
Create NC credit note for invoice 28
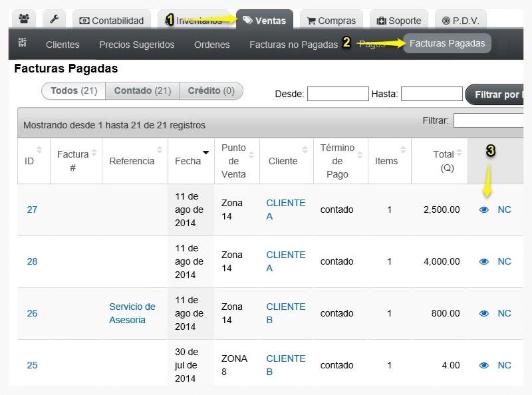[504, 261]
